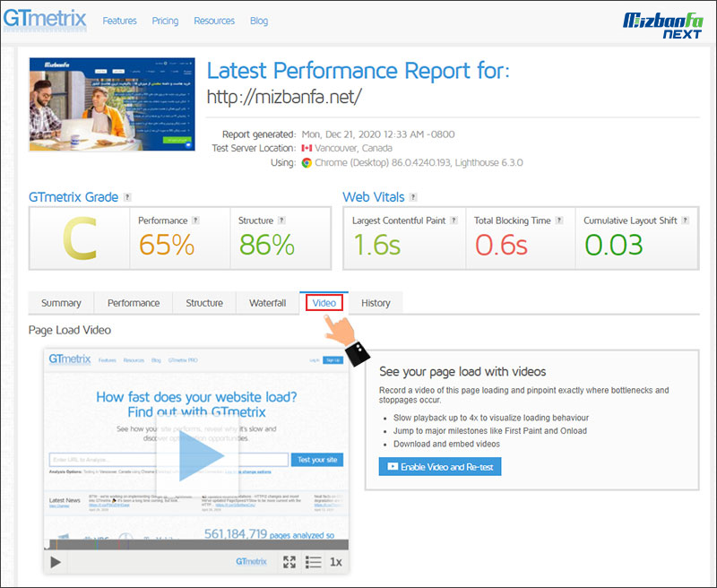Viewport: 717px width, 588px height.
Task: Click the 0.03 Cumulative Layout Shift value
Action: point(614,245)
